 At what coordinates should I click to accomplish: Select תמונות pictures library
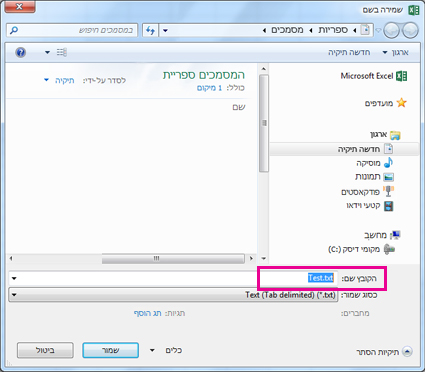pyautogui.click(x=368, y=177)
